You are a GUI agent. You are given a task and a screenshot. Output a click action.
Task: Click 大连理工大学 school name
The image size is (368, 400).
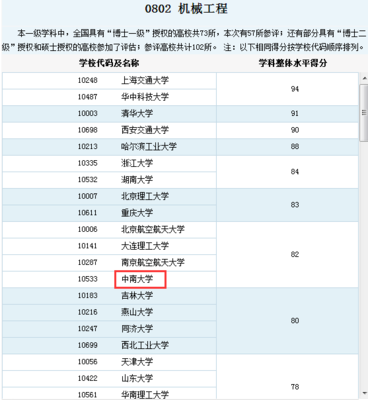(145, 246)
